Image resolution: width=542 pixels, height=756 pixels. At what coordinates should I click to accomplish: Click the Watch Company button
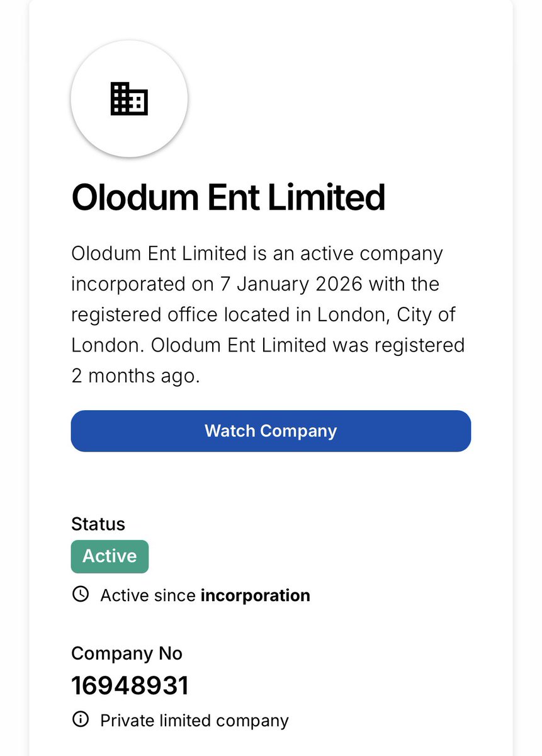(x=271, y=431)
